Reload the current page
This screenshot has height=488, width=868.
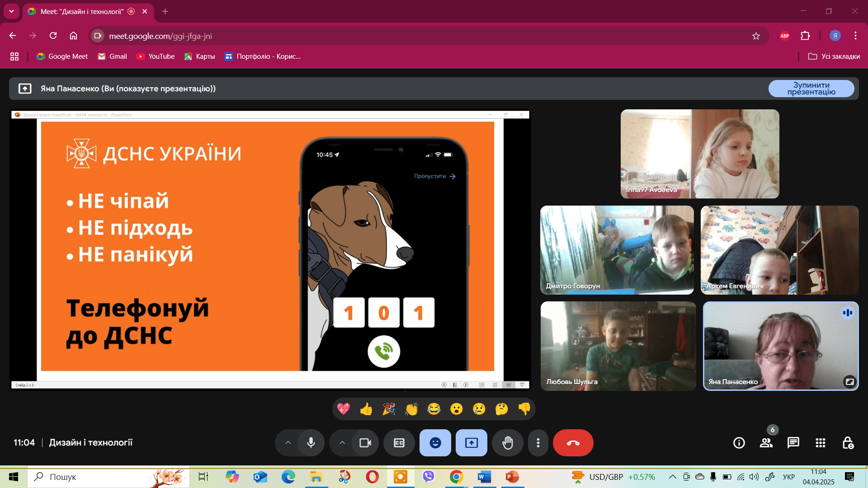[x=53, y=36]
